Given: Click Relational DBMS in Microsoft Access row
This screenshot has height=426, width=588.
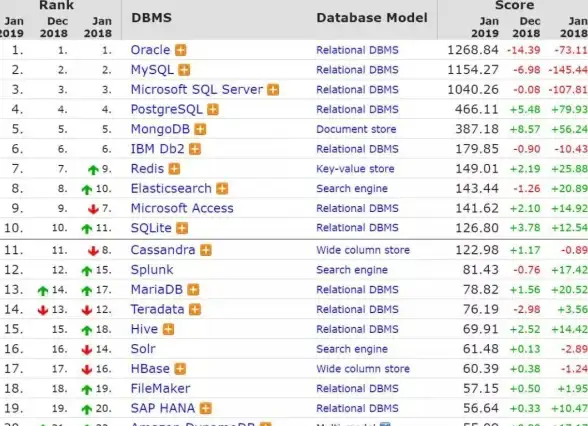Looking at the screenshot, I should (x=357, y=208).
